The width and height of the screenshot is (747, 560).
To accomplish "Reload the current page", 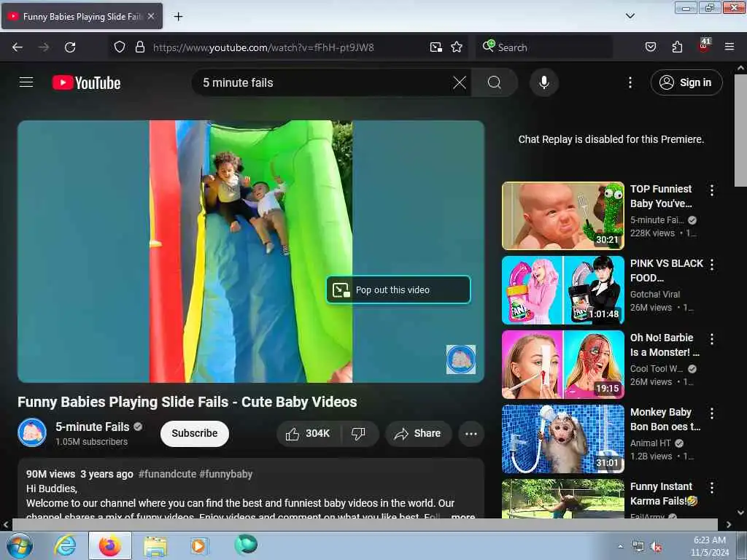I will click(70, 47).
